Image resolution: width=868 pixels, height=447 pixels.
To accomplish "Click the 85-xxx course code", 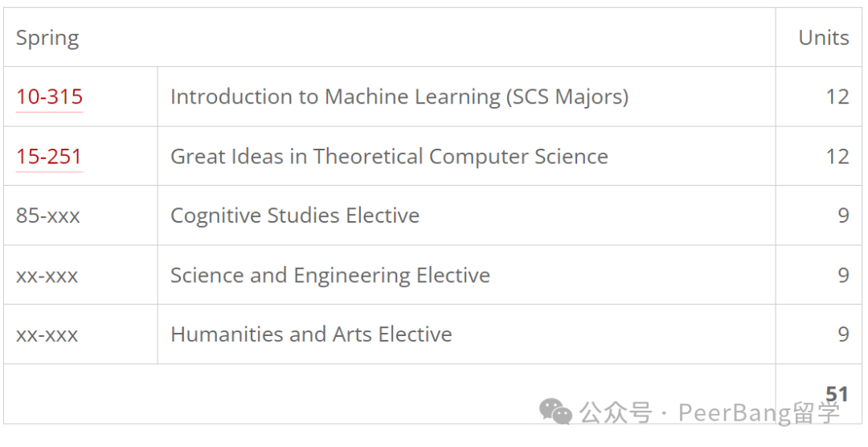I will tap(48, 215).
